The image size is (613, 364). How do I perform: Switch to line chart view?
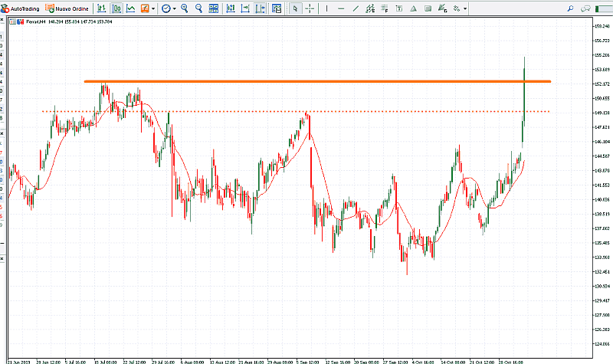(131, 8)
